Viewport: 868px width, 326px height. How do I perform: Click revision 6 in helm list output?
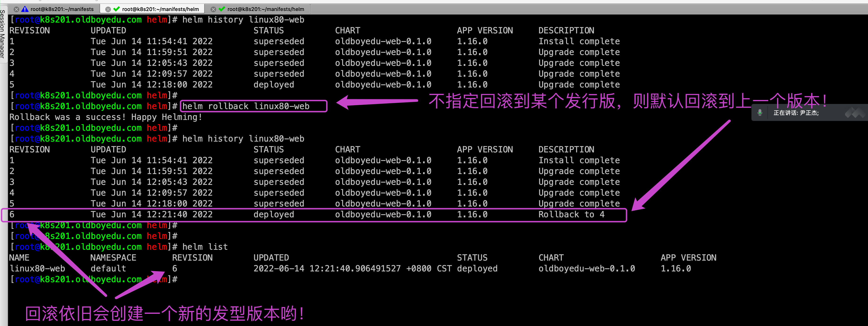pos(175,269)
